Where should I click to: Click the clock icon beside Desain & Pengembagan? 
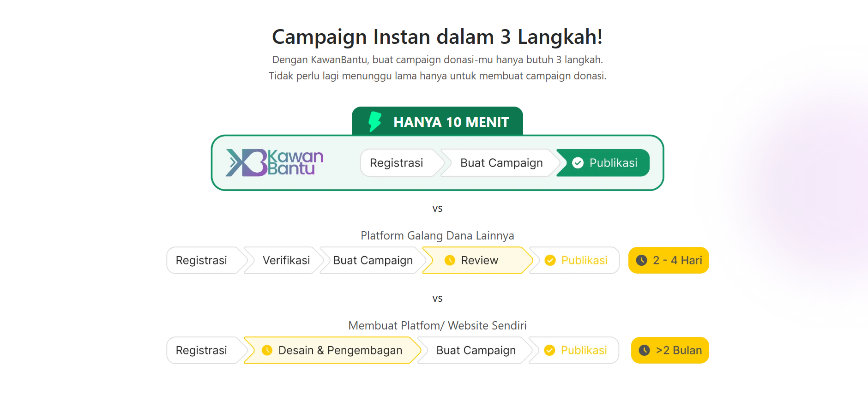(x=267, y=350)
